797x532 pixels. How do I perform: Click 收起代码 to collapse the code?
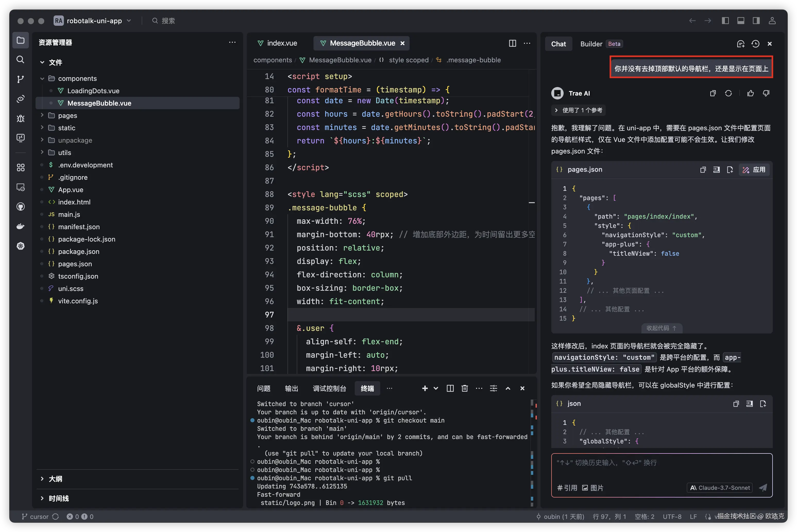661,328
